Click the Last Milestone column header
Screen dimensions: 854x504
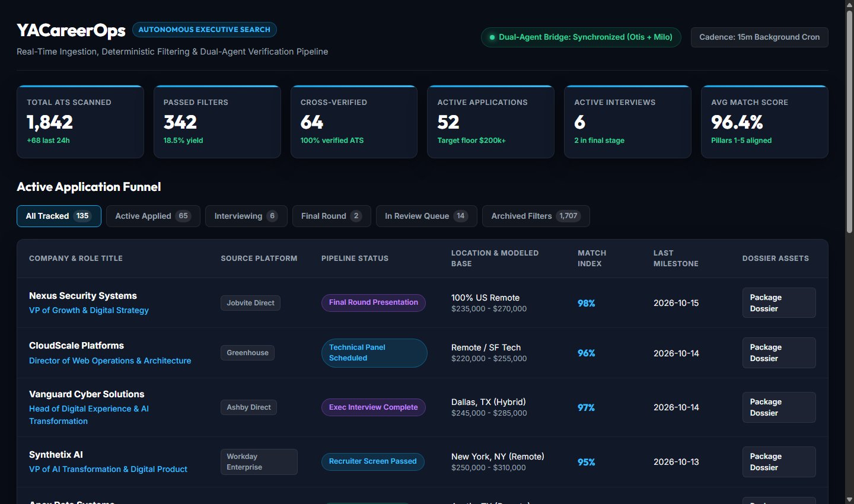[x=676, y=259]
